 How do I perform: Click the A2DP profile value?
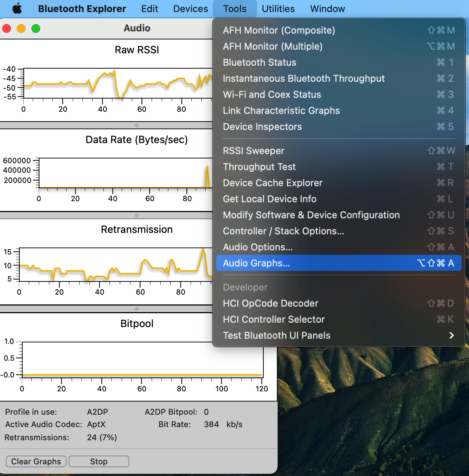coord(98,412)
